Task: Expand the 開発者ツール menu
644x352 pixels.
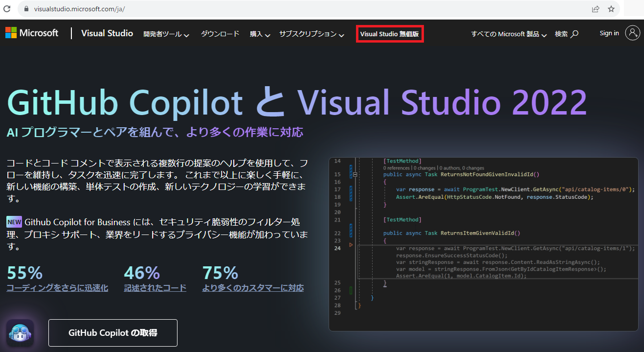Action: [x=166, y=34]
